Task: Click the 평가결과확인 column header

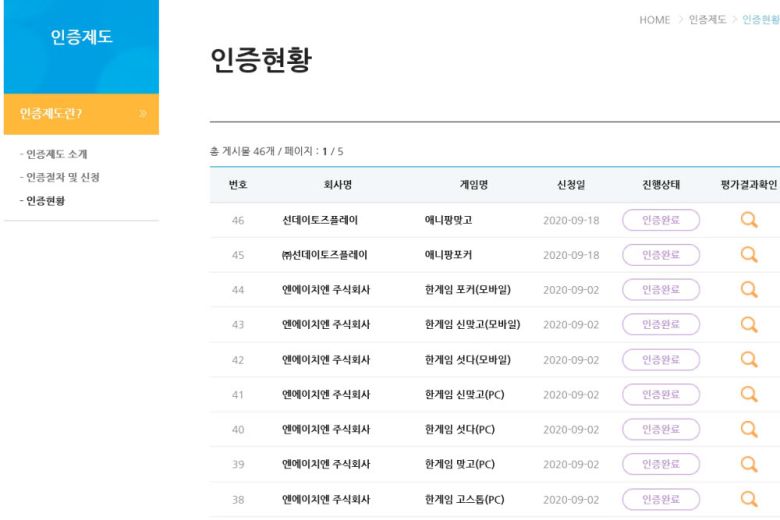Action: [x=749, y=185]
